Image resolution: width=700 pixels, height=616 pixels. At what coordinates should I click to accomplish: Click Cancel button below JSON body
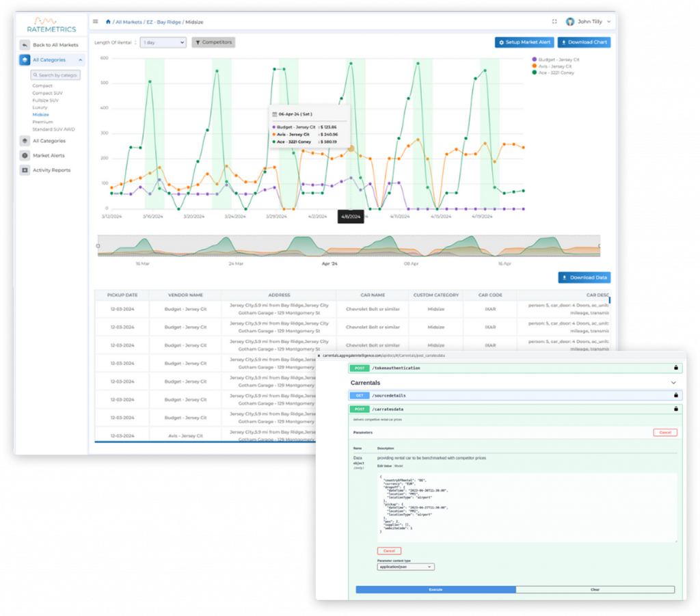[389, 551]
